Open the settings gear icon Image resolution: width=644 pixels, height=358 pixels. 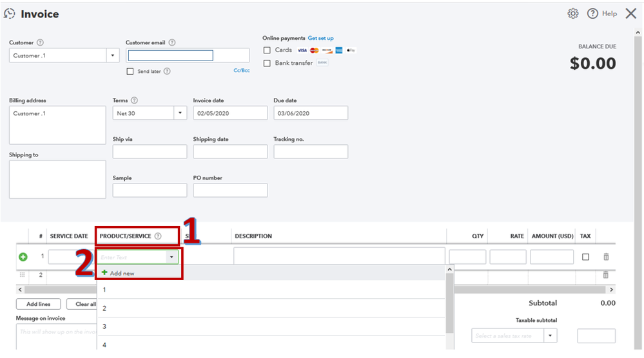572,14
